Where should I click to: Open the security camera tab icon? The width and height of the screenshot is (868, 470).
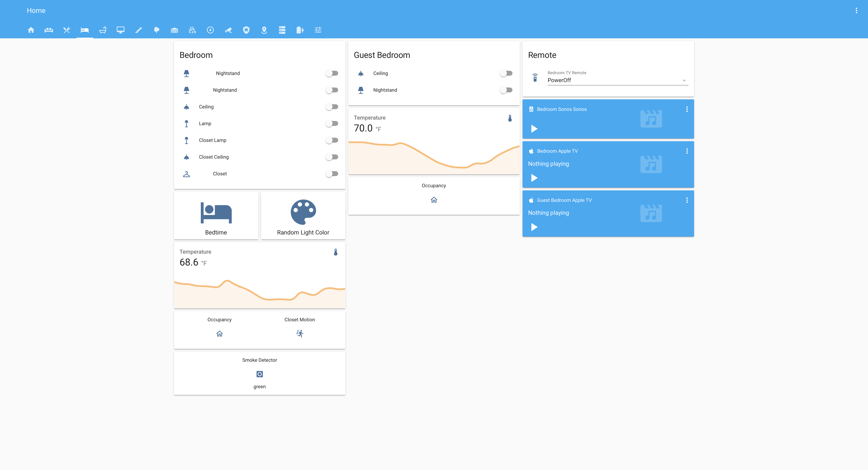229,30
